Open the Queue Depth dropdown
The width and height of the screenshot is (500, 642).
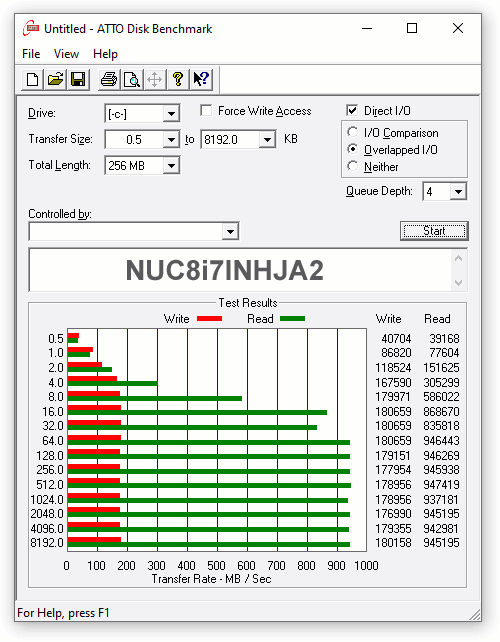[x=458, y=192]
